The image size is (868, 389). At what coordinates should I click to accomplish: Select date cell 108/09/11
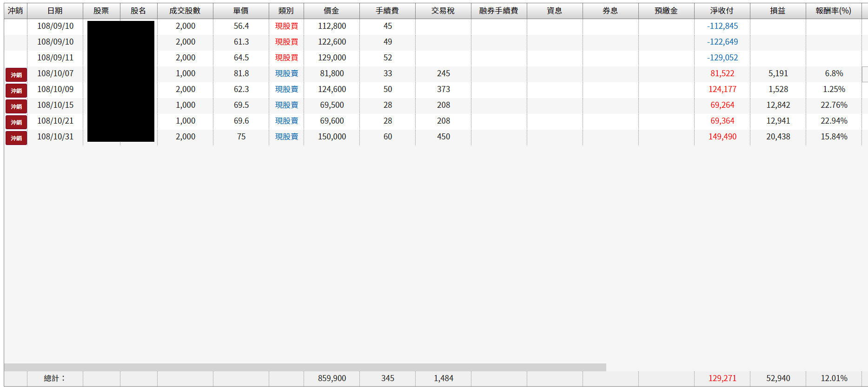[x=55, y=58]
